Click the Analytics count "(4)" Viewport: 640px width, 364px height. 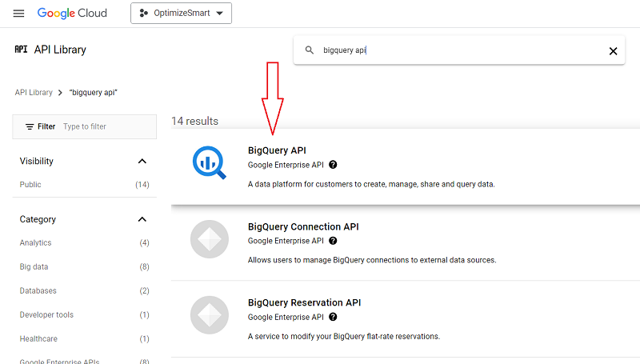(144, 243)
